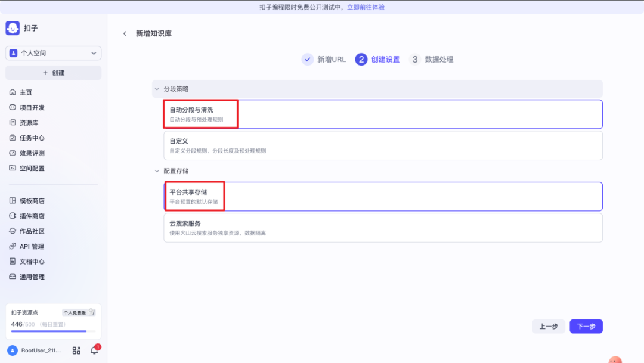Choose 云搜索服务 storage option
This screenshot has width=644, height=363.
[x=383, y=228]
